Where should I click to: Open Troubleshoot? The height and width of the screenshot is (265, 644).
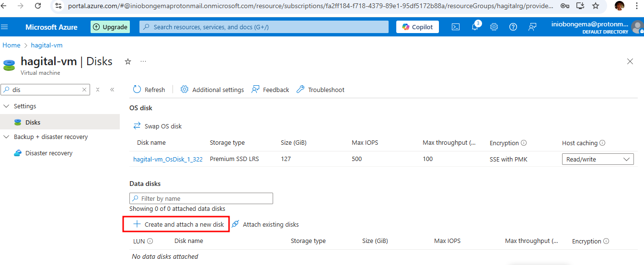[x=321, y=90]
